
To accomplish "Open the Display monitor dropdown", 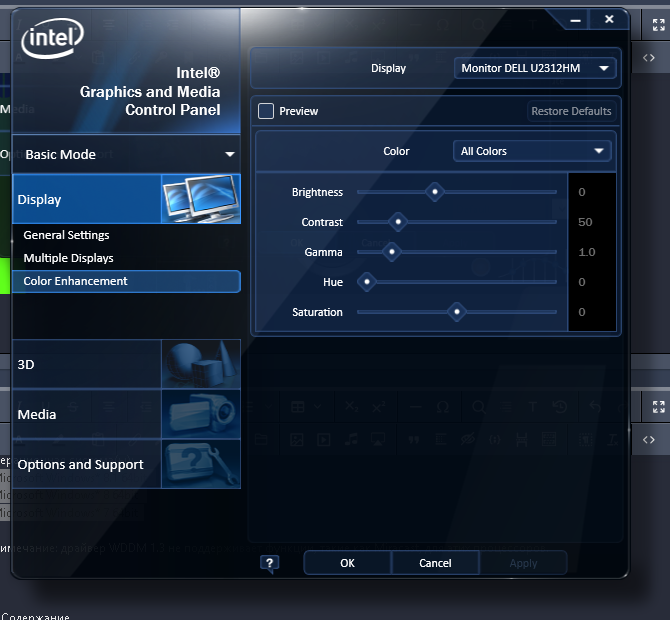I will point(535,68).
